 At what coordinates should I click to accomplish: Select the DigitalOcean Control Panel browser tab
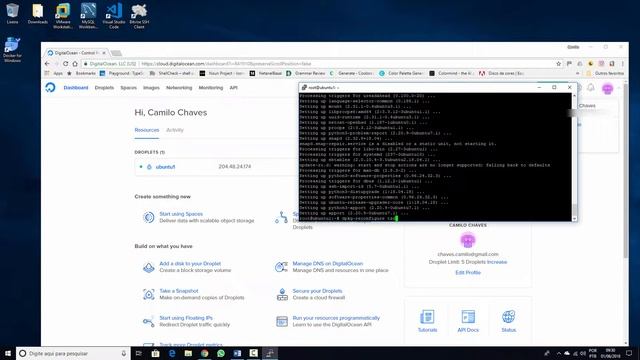pyautogui.click(x=76, y=53)
